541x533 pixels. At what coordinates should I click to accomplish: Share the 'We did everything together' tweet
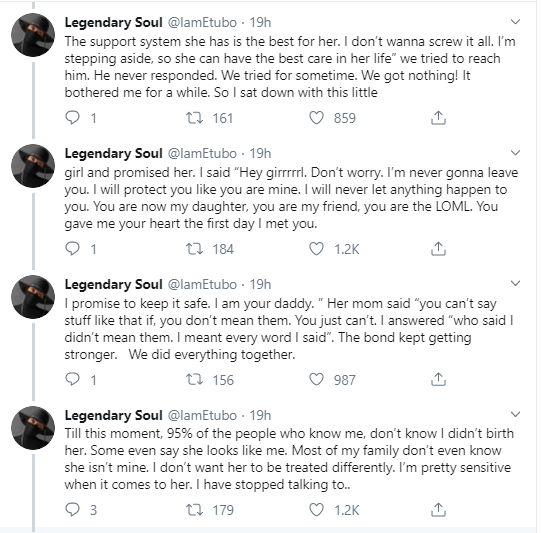click(x=438, y=379)
